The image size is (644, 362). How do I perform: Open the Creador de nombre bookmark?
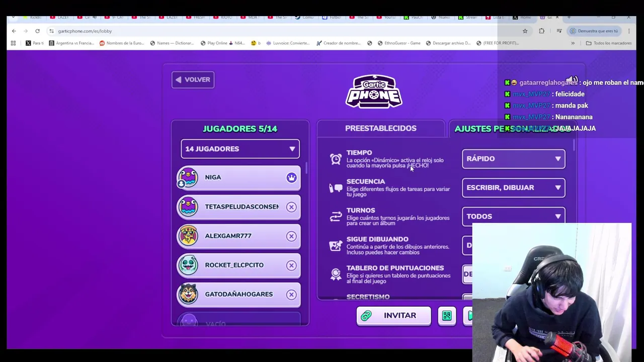point(339,43)
